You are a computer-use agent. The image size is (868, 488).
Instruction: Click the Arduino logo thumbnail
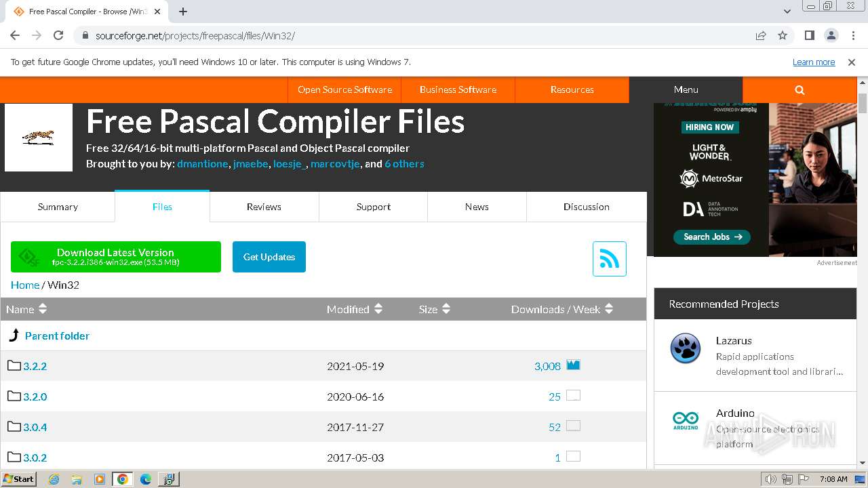pos(686,420)
